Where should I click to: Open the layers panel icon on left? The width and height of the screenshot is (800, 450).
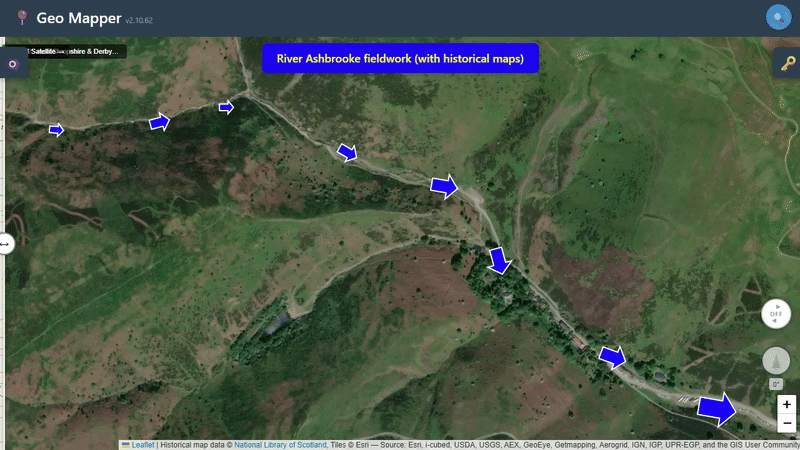13,64
